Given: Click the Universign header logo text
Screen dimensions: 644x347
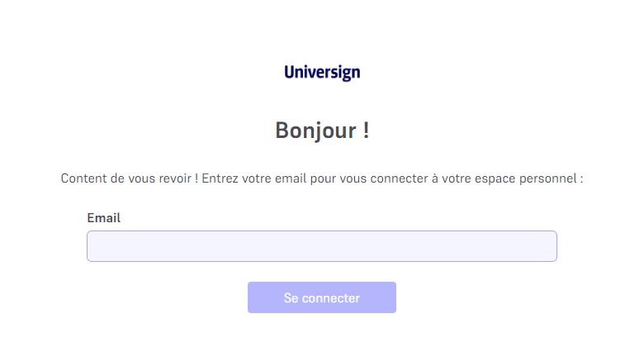Looking at the screenshot, I should [x=322, y=73].
